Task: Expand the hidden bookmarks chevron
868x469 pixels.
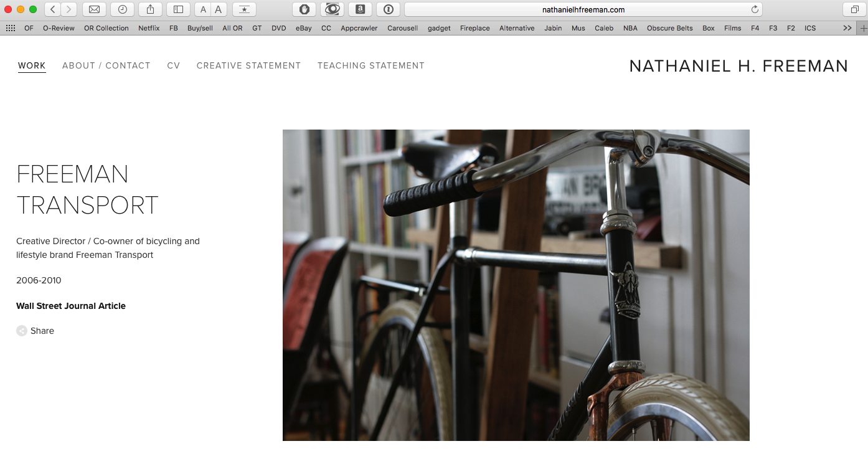Action: [847, 28]
